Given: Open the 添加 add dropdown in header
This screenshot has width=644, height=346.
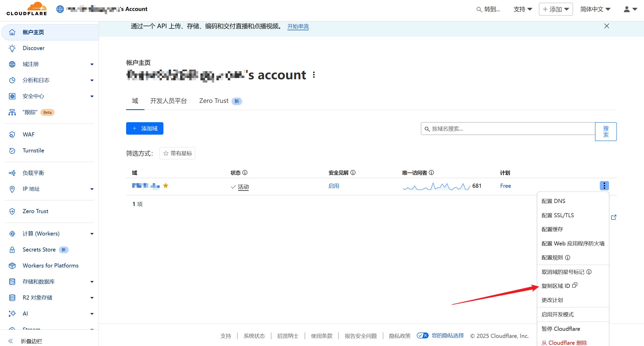Looking at the screenshot, I should pos(556,9).
